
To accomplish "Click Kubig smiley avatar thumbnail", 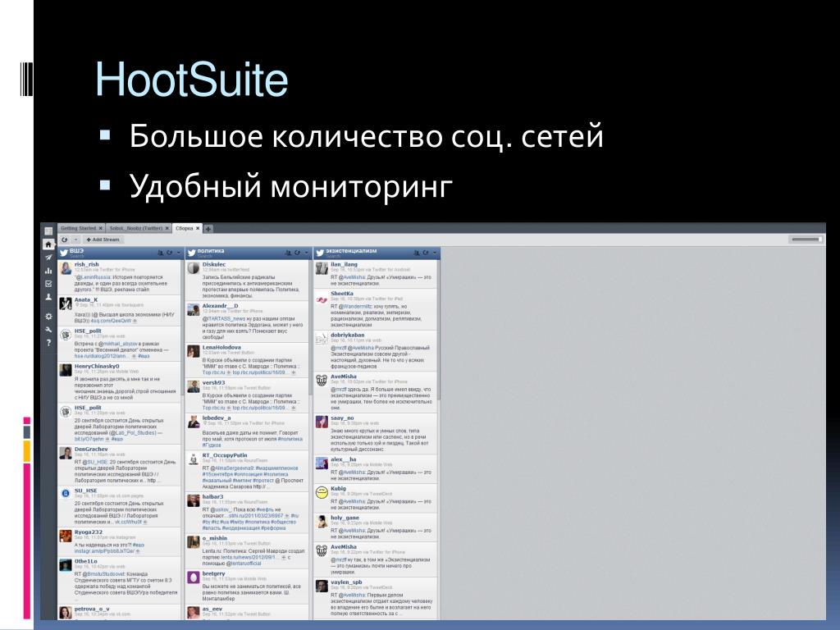I will click(322, 493).
